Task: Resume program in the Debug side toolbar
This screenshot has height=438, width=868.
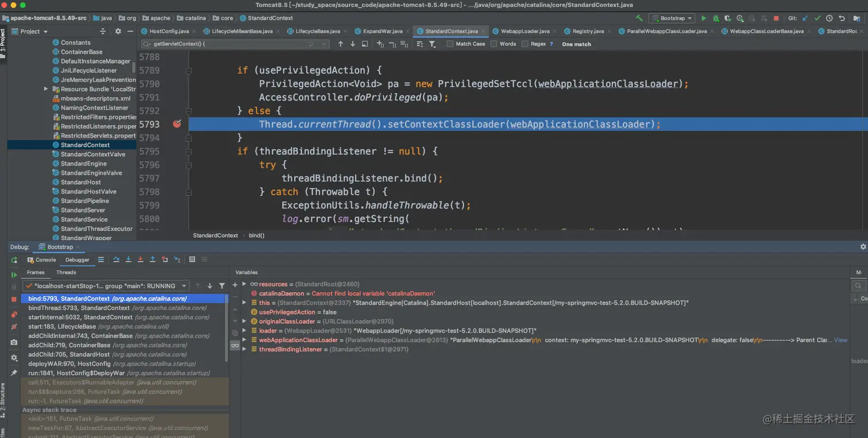Action: pyautogui.click(x=14, y=275)
